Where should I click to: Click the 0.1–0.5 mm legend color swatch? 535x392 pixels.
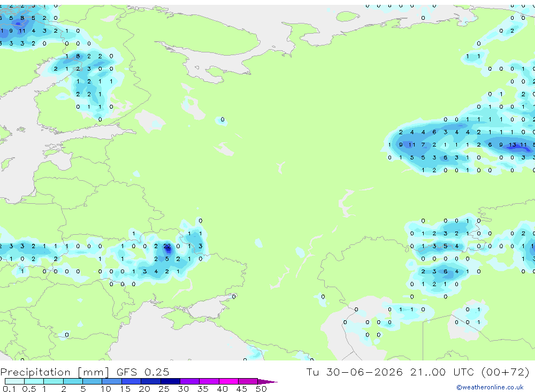point(14,381)
